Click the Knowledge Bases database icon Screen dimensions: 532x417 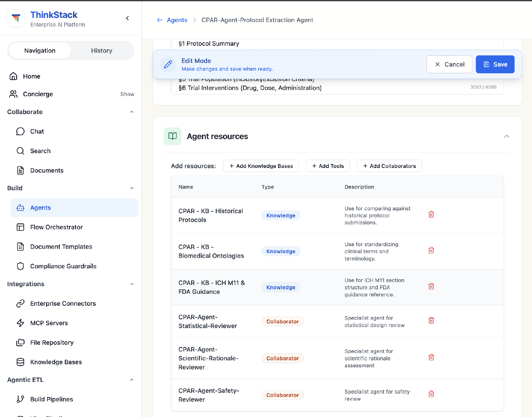20,362
